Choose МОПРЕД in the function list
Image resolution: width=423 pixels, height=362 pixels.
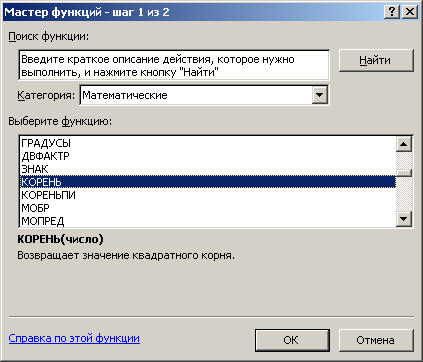[207, 221]
